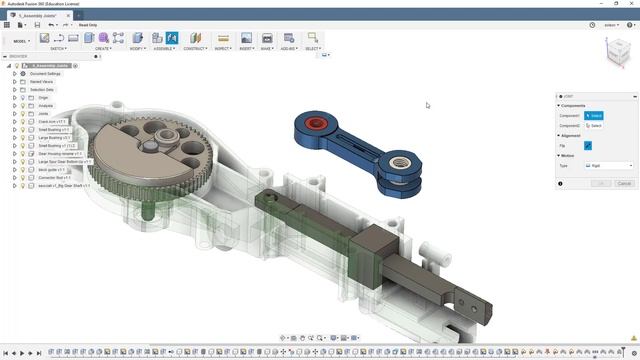640x360 pixels.
Task: Click the Orbit navigation icon
Action: tap(283, 338)
